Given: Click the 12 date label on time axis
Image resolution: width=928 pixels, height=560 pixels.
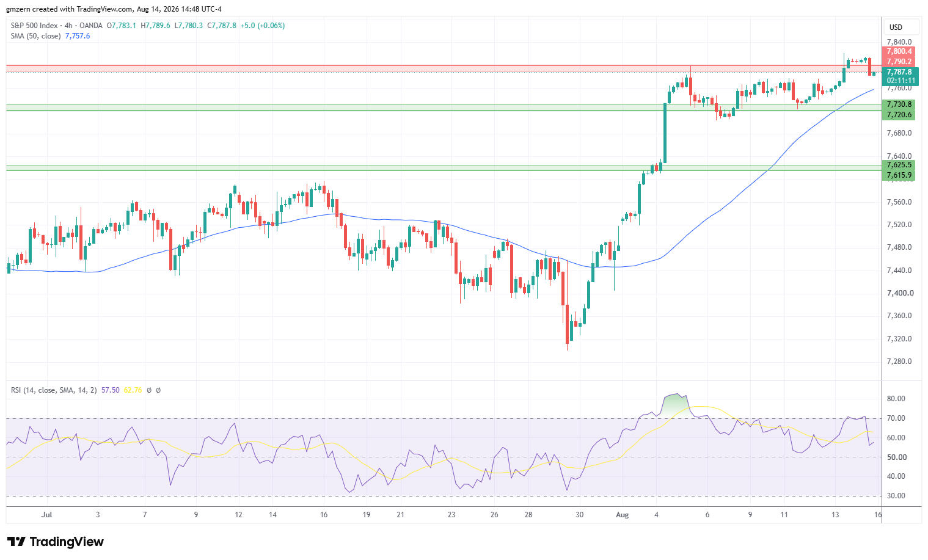Looking at the screenshot, I should [238, 515].
